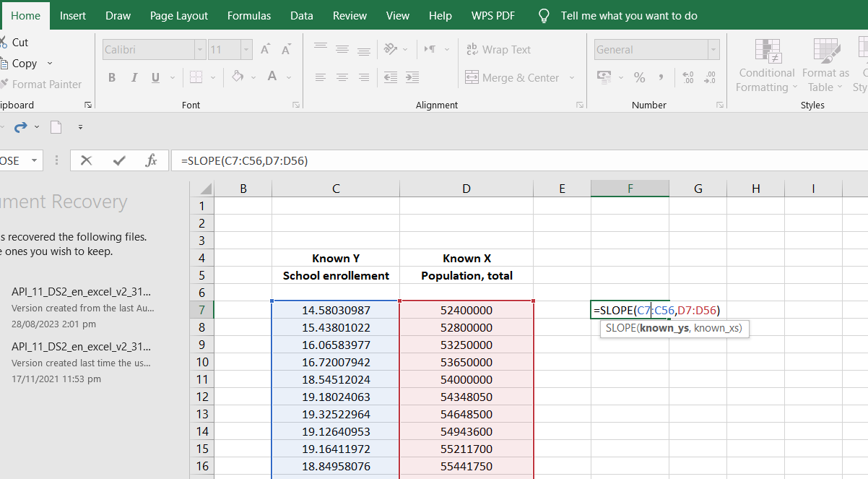Image resolution: width=868 pixels, height=479 pixels.
Task: Click the Orientation text angle icon
Action: pyautogui.click(x=391, y=49)
